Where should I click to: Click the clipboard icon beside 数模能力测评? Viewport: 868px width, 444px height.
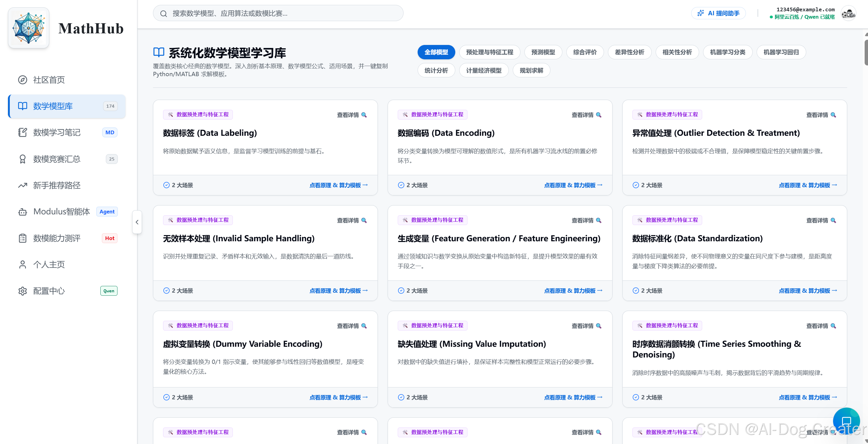pyautogui.click(x=23, y=238)
